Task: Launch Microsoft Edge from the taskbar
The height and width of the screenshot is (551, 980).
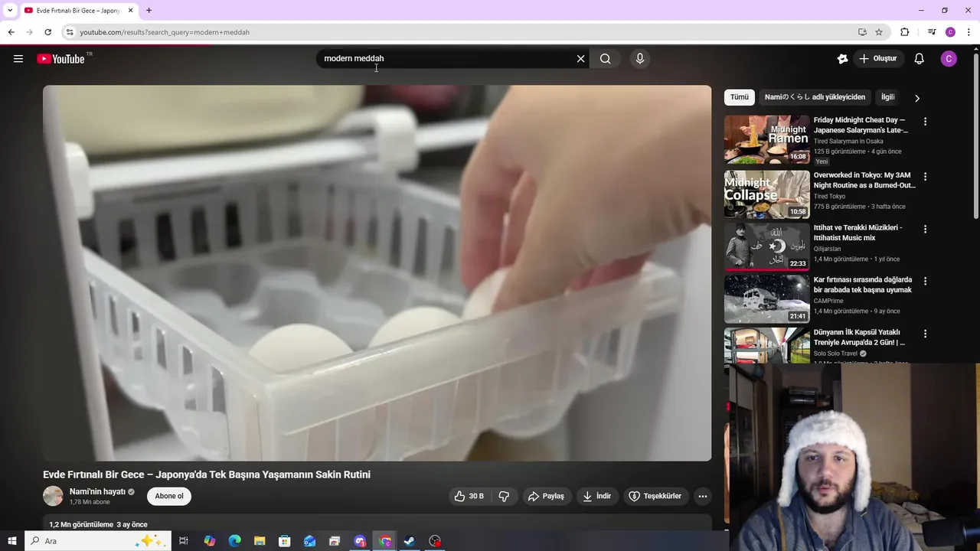Action: click(x=234, y=541)
